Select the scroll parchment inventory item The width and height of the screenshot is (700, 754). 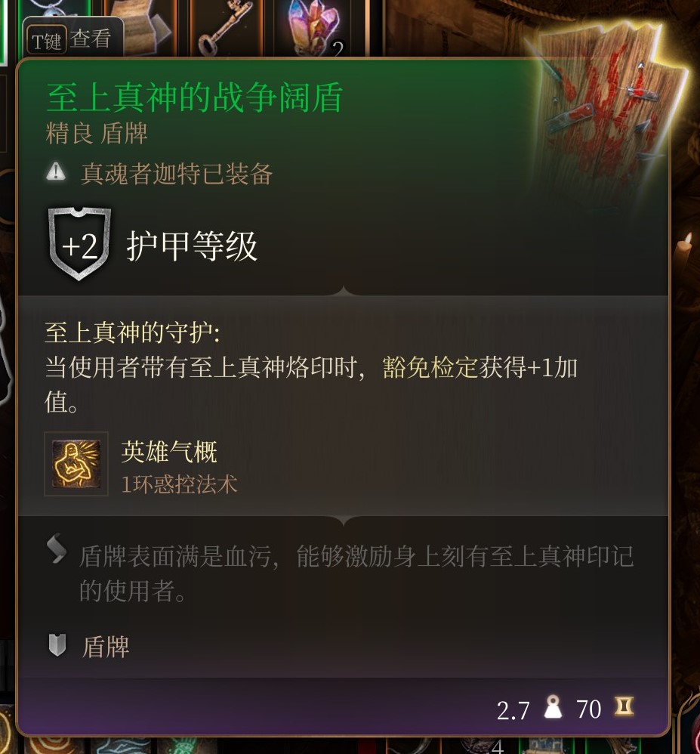click(141, 24)
